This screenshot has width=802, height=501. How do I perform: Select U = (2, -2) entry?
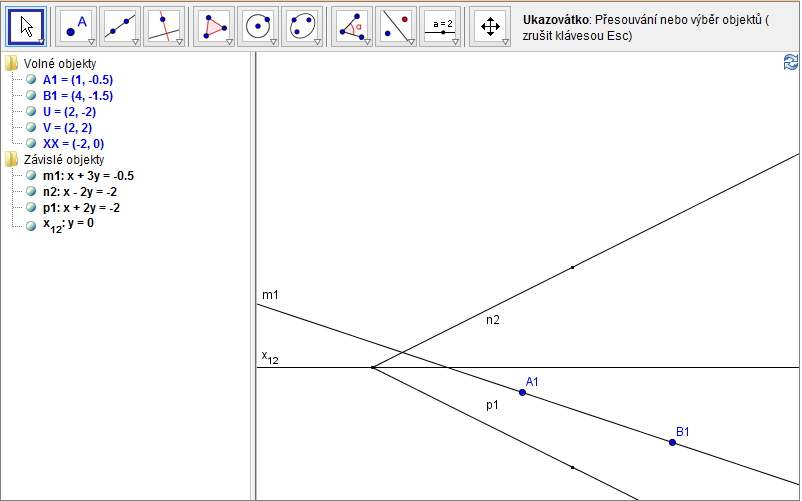70,112
